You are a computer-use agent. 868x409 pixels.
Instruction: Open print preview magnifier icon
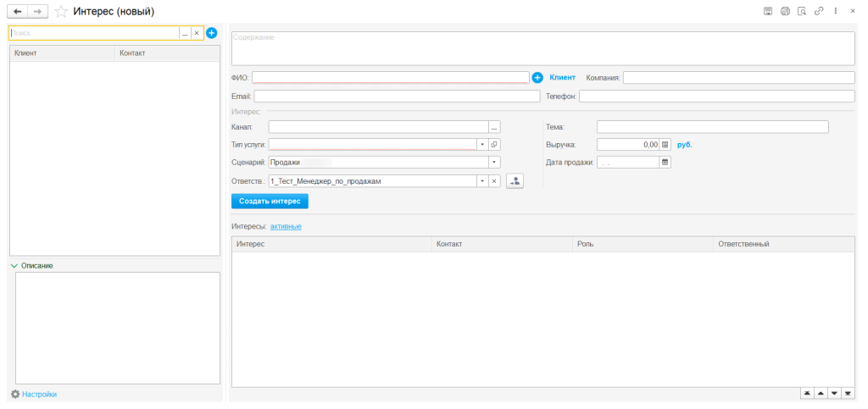(x=802, y=11)
